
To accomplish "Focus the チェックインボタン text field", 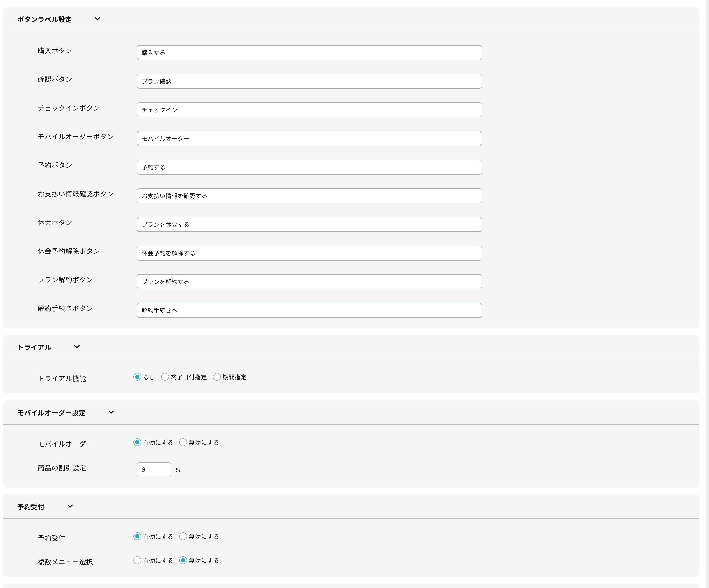I will 309,110.
